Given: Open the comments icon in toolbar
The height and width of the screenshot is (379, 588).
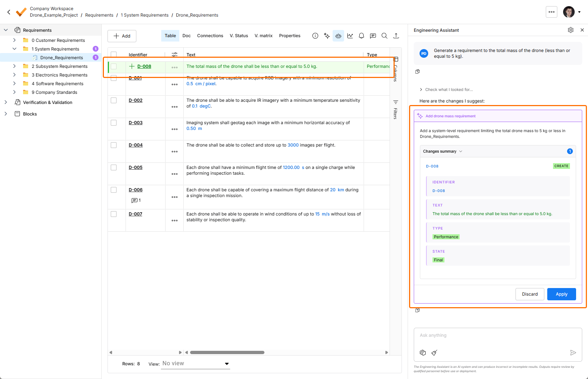Looking at the screenshot, I should pos(373,36).
